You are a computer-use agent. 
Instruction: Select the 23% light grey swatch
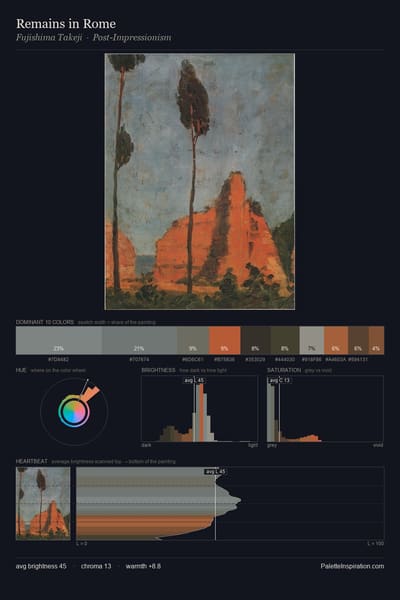pos(59,340)
